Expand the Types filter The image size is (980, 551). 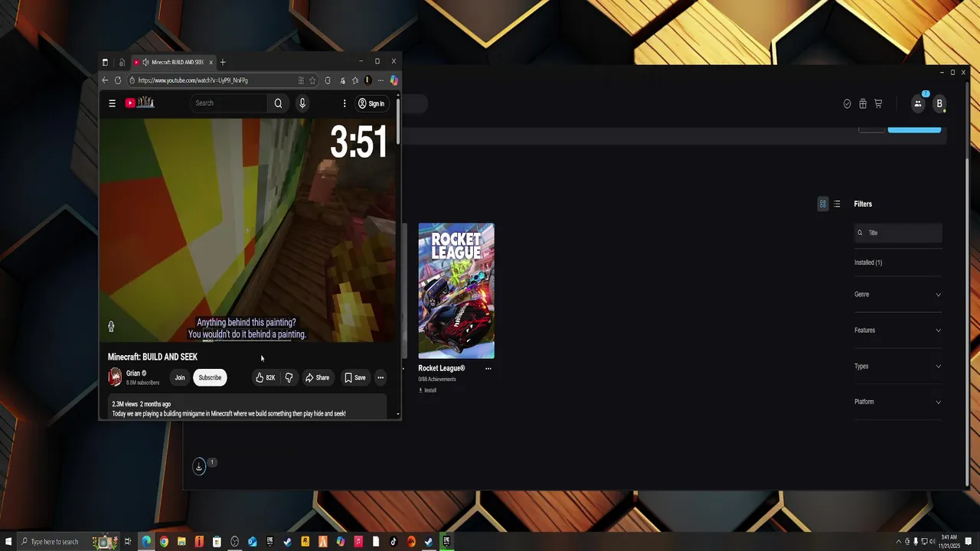tap(898, 367)
